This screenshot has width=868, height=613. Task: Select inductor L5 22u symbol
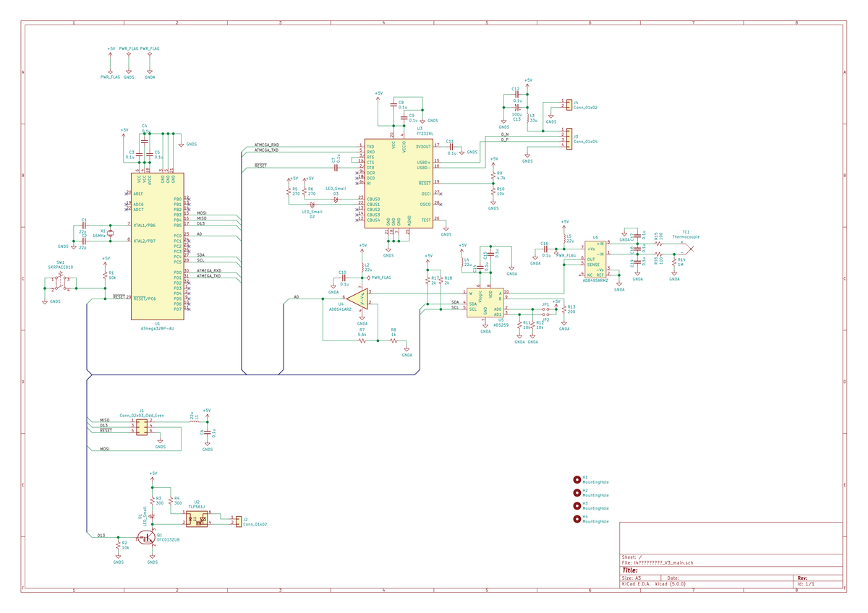(564, 237)
